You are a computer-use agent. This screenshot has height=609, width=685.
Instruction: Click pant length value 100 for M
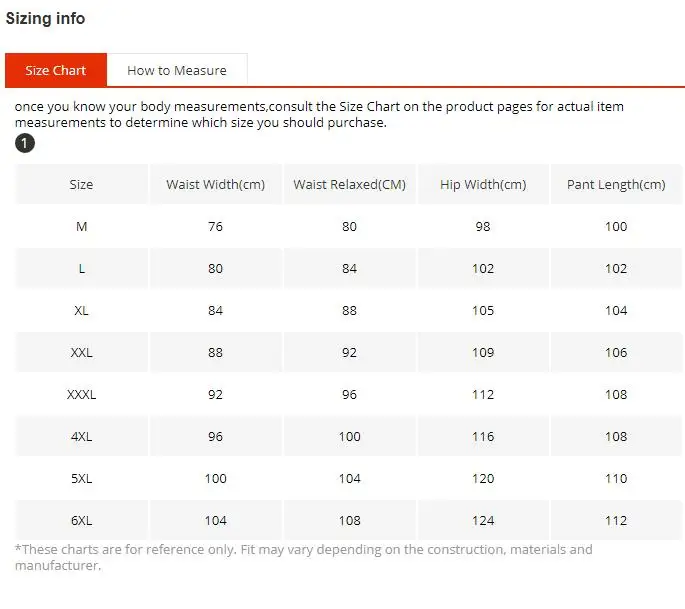click(616, 227)
